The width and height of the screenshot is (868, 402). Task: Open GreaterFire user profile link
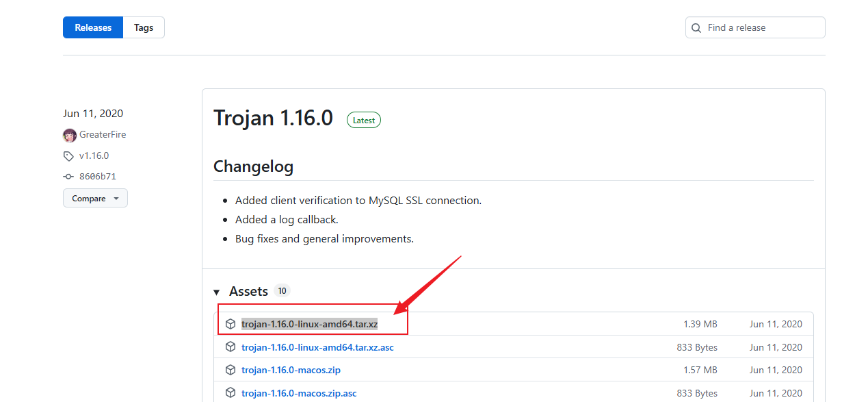(103, 134)
